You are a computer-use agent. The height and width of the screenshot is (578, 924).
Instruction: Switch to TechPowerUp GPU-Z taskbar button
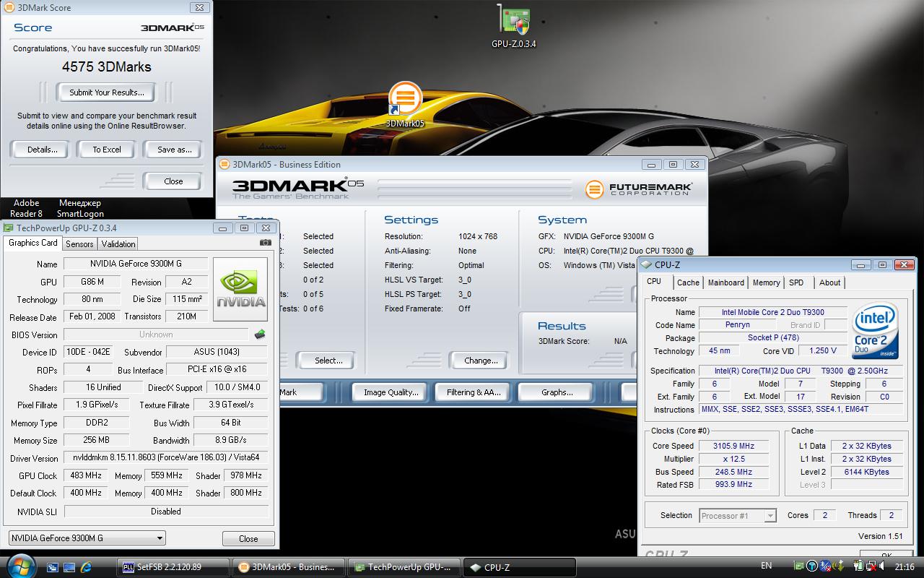404,567
